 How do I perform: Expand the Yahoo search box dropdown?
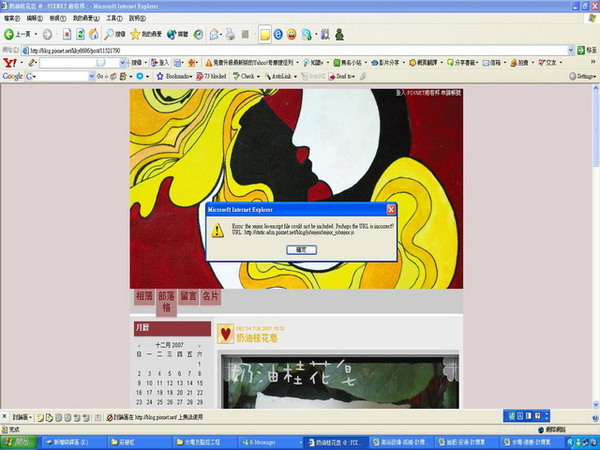click(122, 63)
